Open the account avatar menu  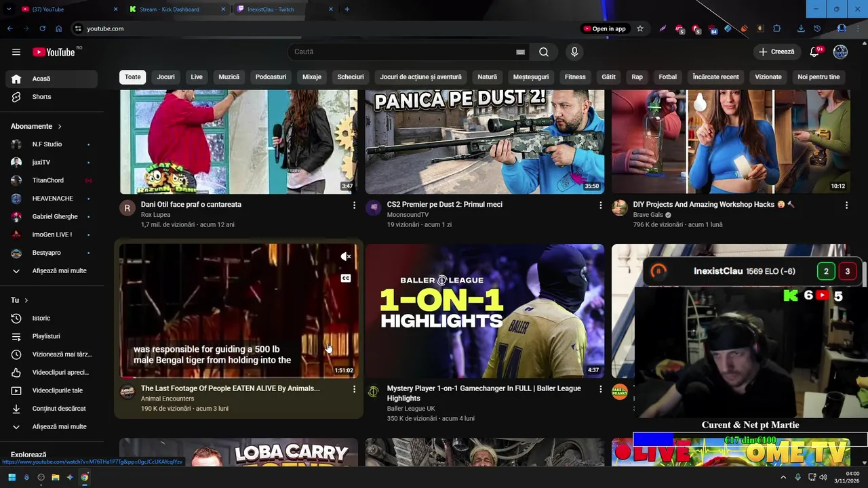840,52
